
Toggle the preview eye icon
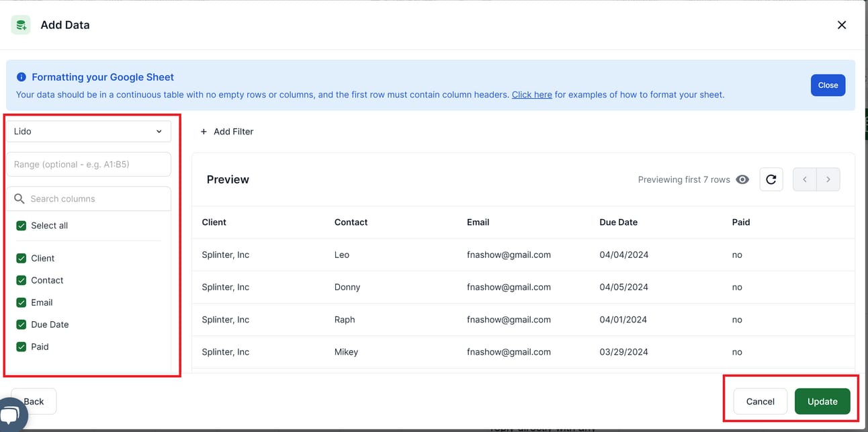point(742,179)
